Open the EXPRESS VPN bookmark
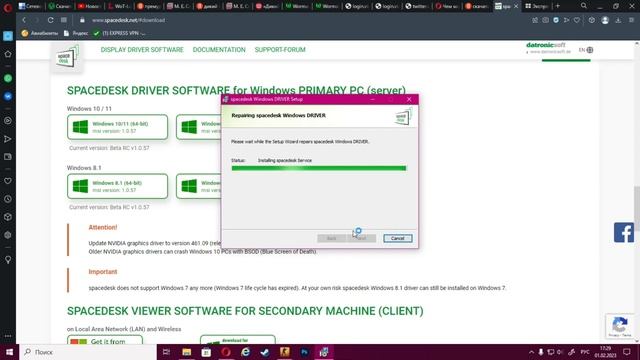Image resolution: width=640 pixels, height=360 pixels. click(120, 33)
